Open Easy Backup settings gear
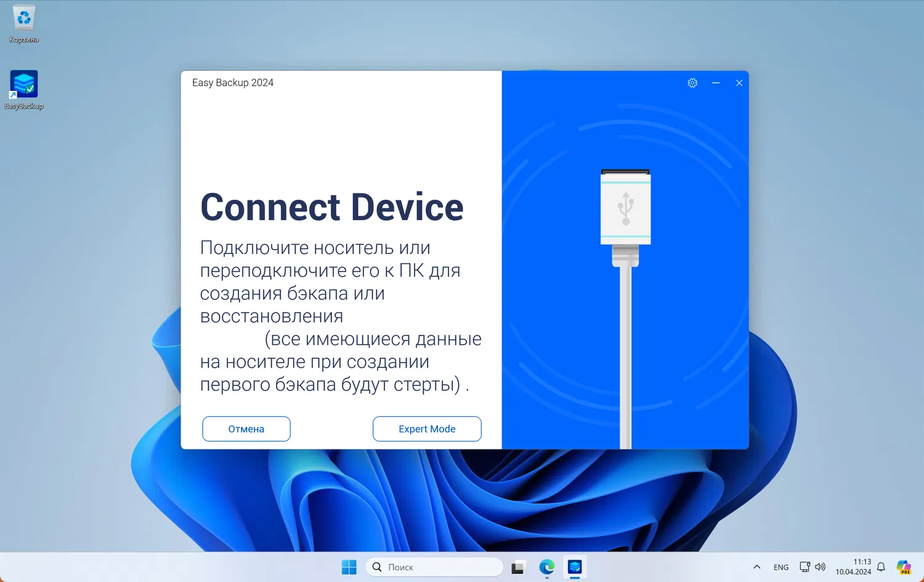The image size is (924, 582). click(692, 83)
